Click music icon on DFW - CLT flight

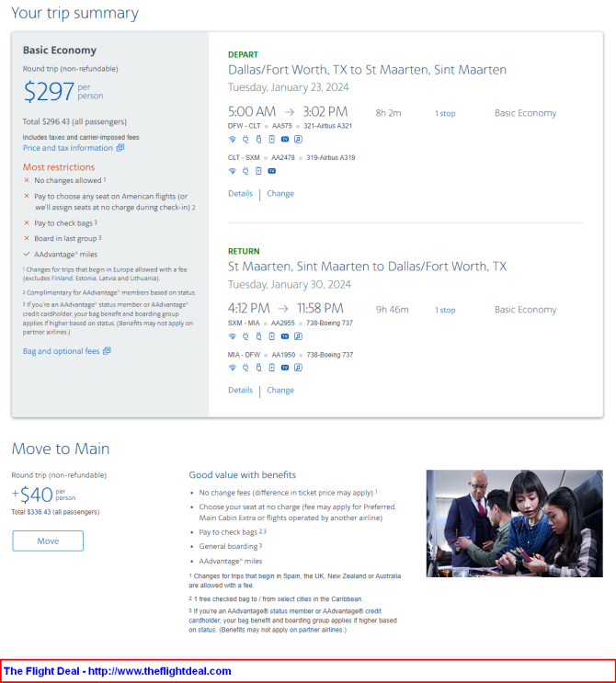coord(298,140)
